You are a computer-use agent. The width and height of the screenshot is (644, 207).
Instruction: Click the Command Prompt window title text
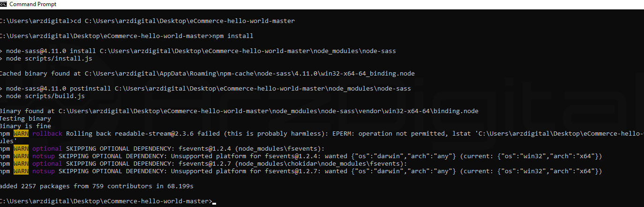pyautogui.click(x=33, y=4)
